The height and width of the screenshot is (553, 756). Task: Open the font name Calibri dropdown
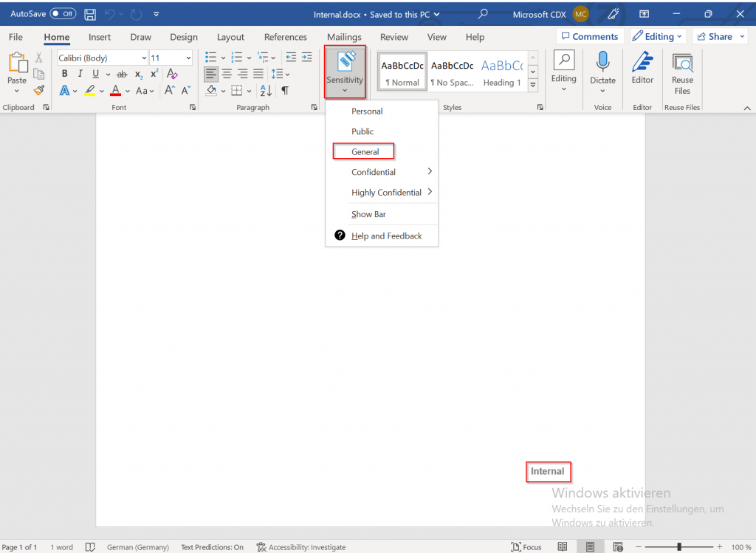[143, 58]
